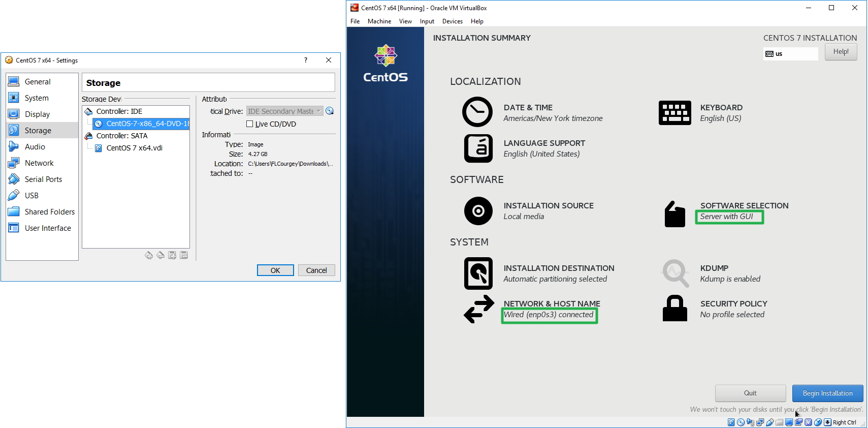Open the Devices menu

click(452, 21)
